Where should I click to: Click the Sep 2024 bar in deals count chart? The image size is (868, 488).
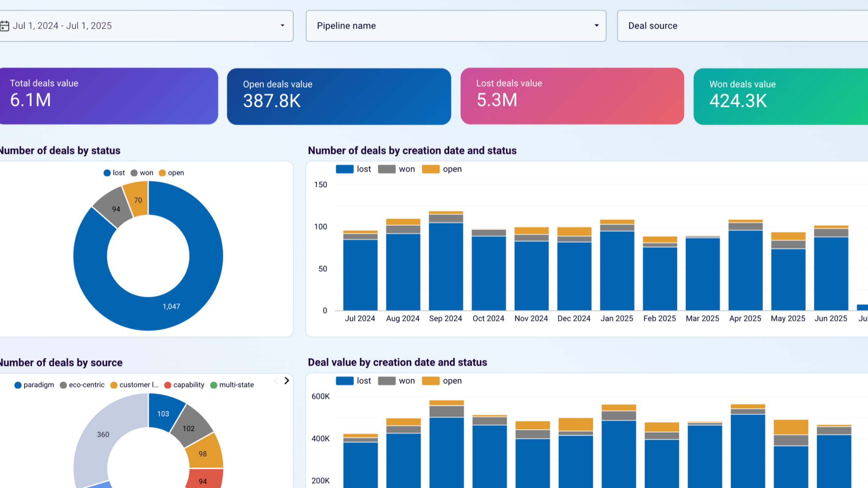(446, 261)
